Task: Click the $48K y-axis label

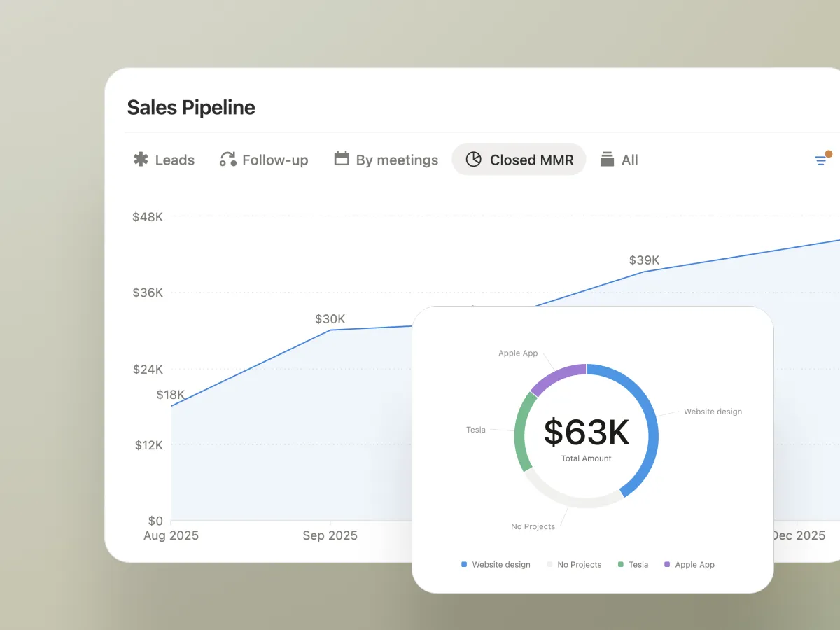Action: [x=148, y=217]
